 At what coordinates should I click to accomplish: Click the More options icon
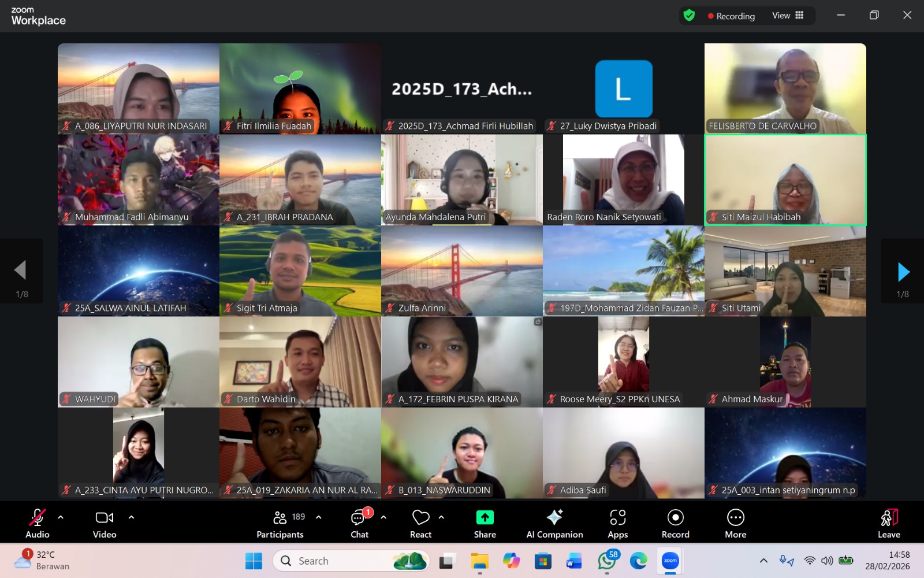click(x=735, y=523)
